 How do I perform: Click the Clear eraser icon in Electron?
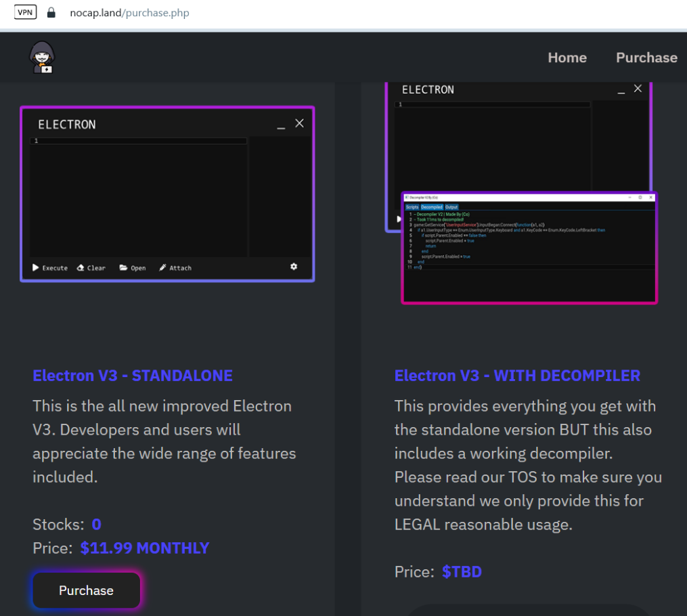click(81, 267)
